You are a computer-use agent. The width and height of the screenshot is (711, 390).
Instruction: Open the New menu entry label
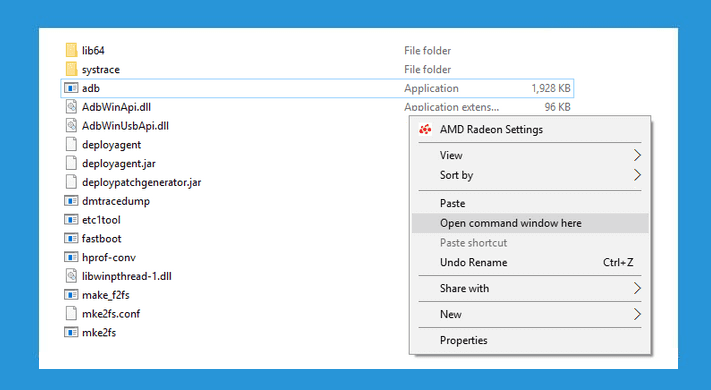tap(451, 314)
